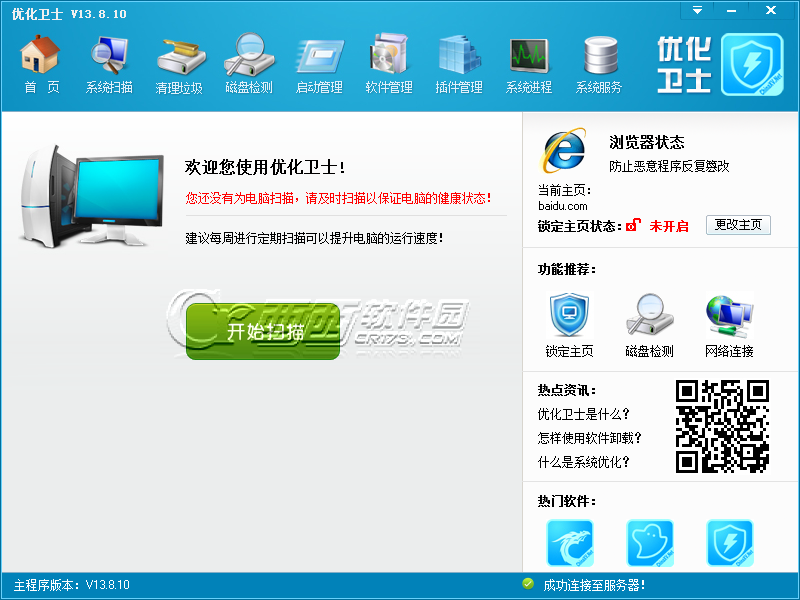
Task: Click the baidu.com homepage address
Action: (x=563, y=206)
